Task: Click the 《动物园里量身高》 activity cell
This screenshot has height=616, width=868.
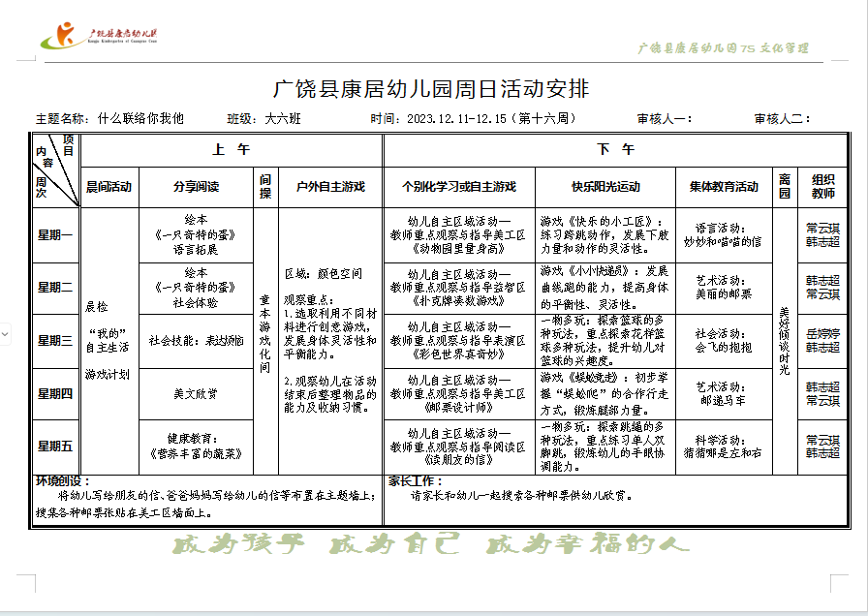Action: pos(459,235)
